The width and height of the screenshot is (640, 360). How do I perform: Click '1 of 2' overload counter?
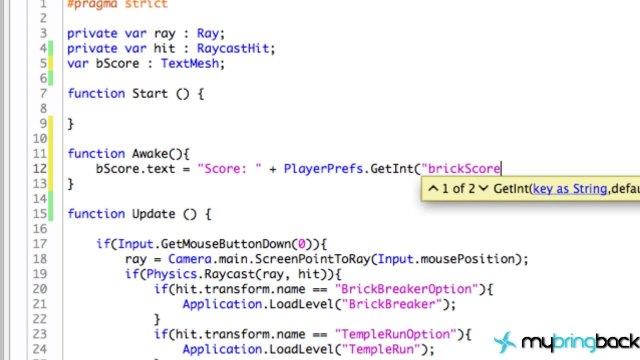coord(458,189)
